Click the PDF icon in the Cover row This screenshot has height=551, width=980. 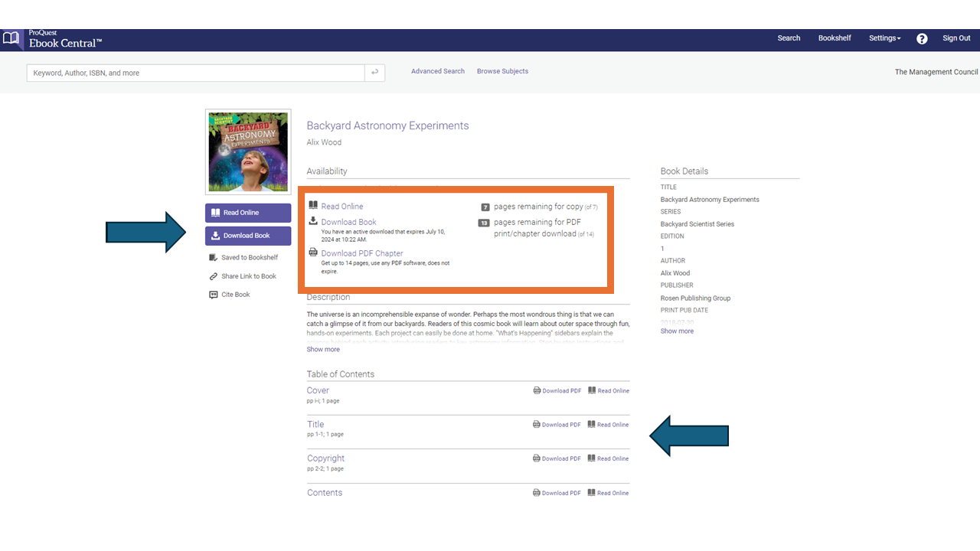tap(537, 390)
